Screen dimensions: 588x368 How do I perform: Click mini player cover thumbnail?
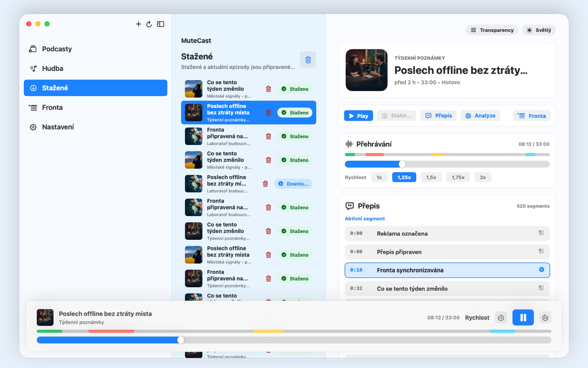pos(45,317)
